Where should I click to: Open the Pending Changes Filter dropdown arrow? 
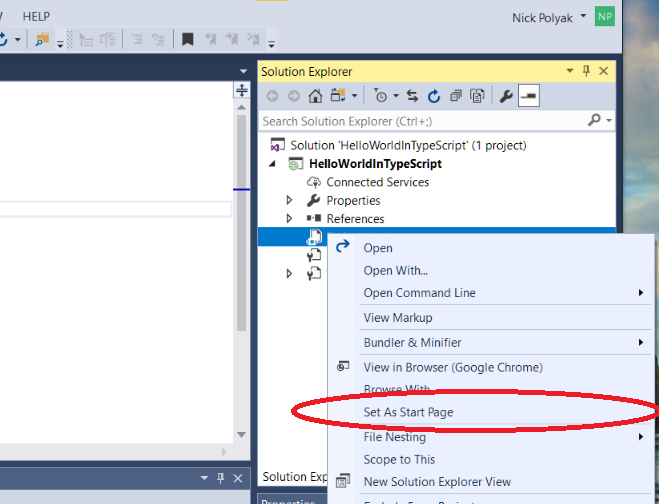[396, 96]
